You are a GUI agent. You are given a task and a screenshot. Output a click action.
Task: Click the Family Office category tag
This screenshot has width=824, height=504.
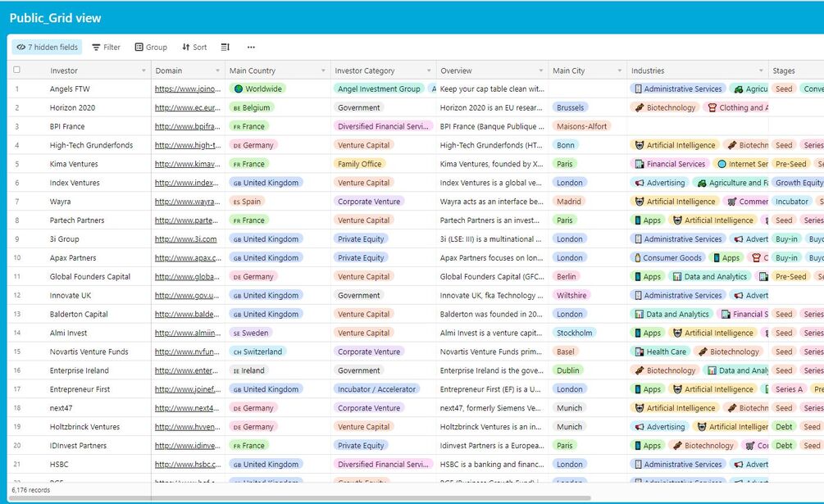click(x=359, y=164)
